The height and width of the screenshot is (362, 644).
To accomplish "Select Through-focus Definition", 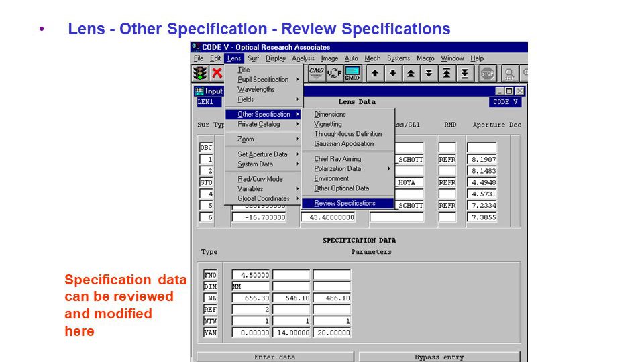I will [x=348, y=134].
